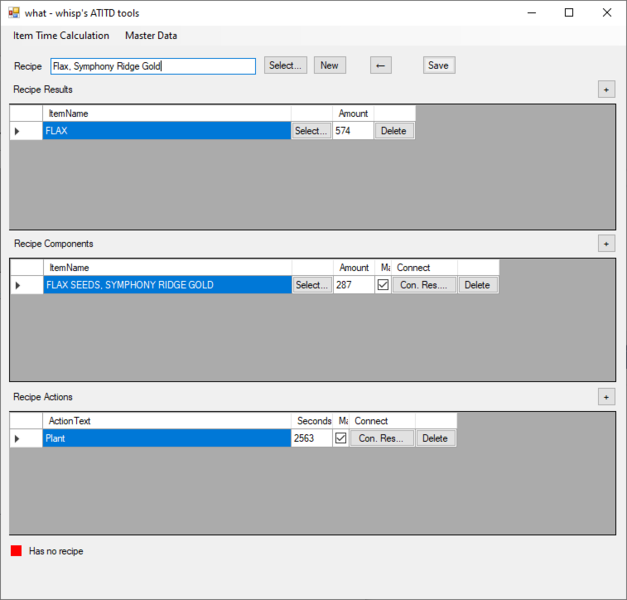Open item picker via Select... in Flax Seeds row
627x600 pixels.
[x=311, y=285]
